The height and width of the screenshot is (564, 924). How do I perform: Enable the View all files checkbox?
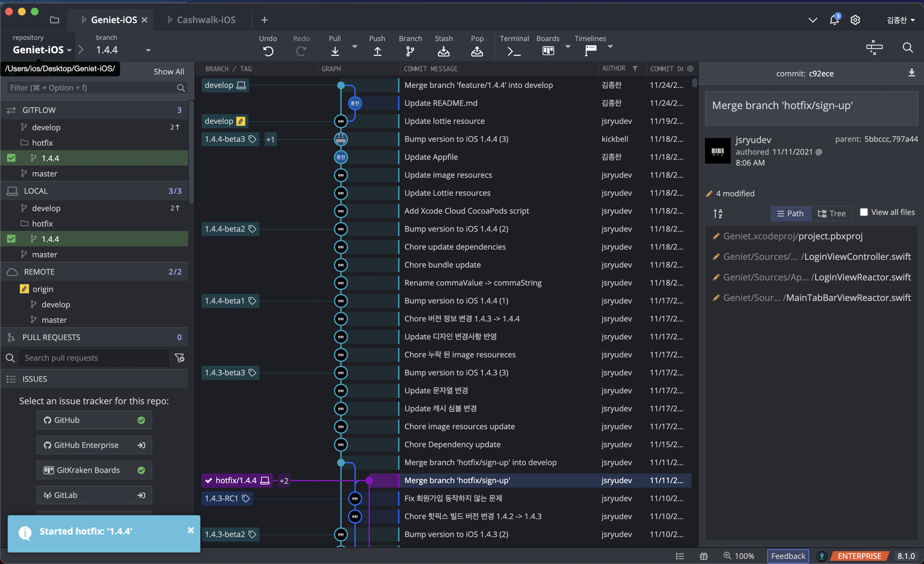click(863, 212)
